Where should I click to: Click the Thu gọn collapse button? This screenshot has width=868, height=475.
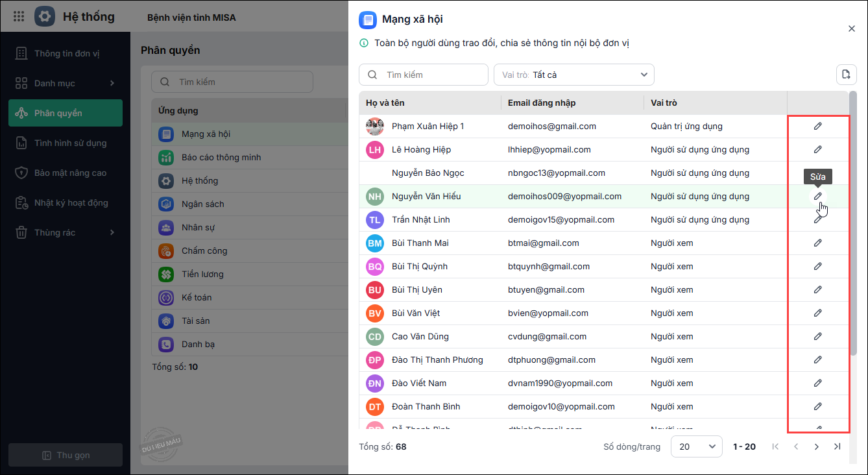[66, 455]
